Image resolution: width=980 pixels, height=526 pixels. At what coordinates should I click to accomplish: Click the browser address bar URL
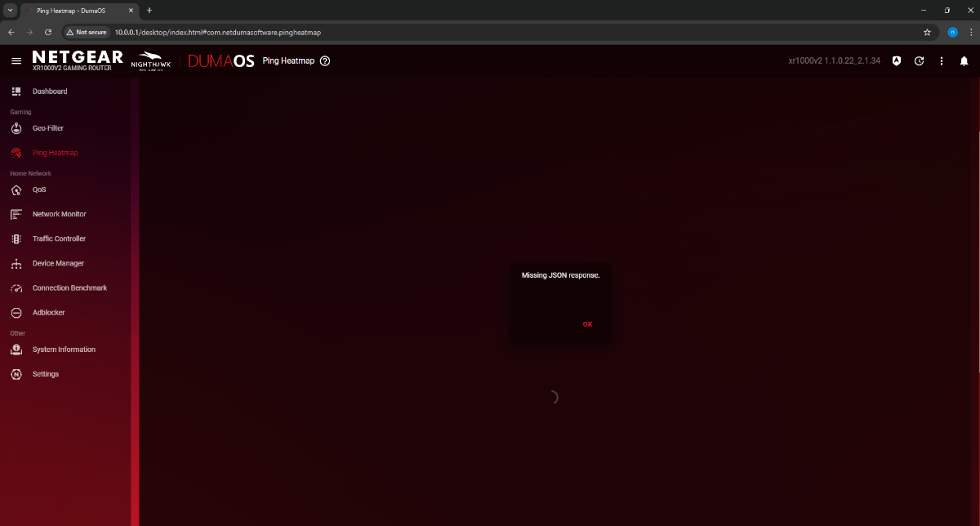pyautogui.click(x=218, y=33)
